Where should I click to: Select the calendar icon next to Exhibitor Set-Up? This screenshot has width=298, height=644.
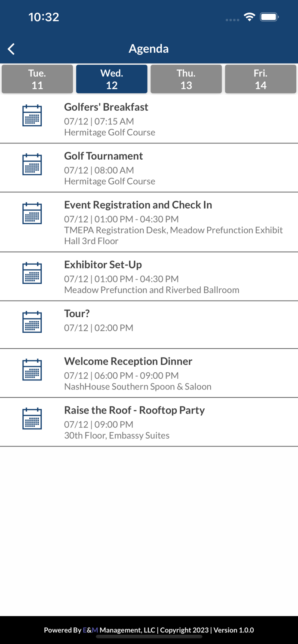31,273
